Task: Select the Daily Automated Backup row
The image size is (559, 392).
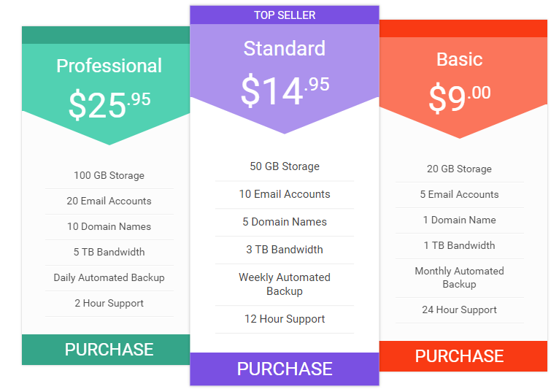Action: 109,278
